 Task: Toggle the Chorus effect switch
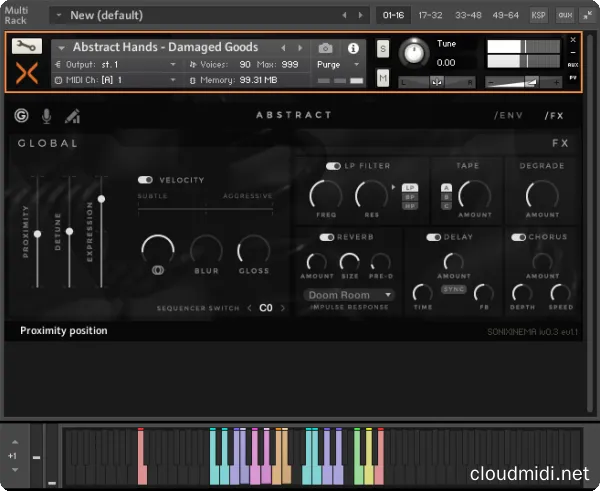click(x=519, y=237)
